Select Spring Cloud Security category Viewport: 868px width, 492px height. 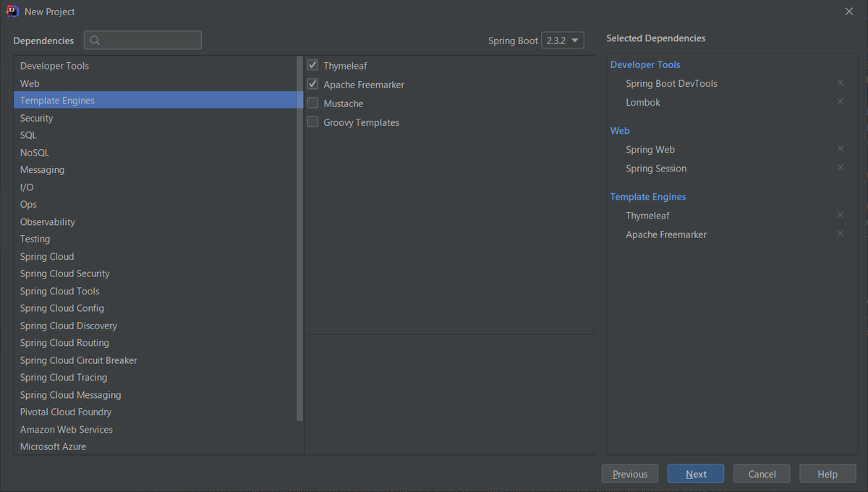(155, 273)
